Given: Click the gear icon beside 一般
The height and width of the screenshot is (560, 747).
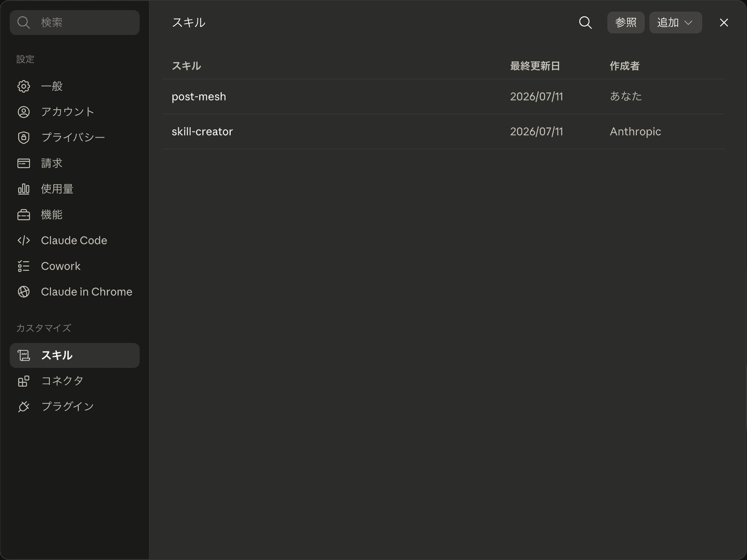Looking at the screenshot, I should (x=24, y=86).
